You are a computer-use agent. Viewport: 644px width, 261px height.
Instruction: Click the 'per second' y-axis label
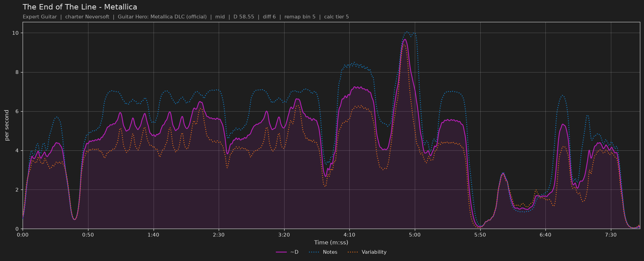coord(7,125)
